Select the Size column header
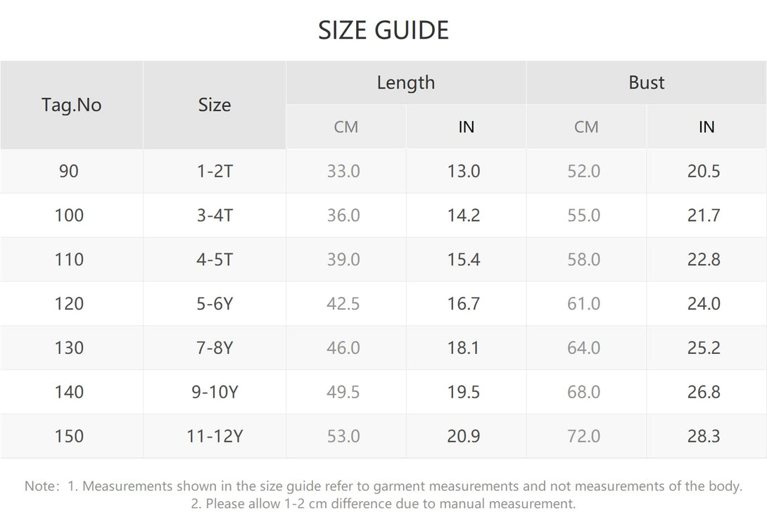 [x=214, y=105]
